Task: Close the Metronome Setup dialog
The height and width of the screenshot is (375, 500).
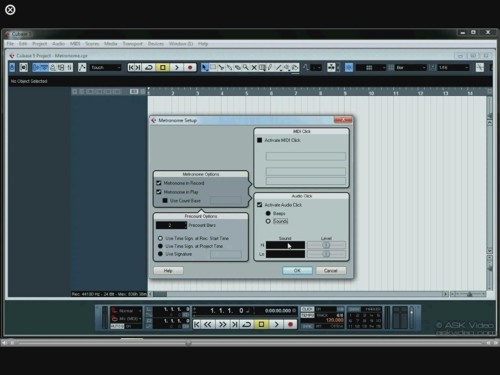Action: pos(343,120)
